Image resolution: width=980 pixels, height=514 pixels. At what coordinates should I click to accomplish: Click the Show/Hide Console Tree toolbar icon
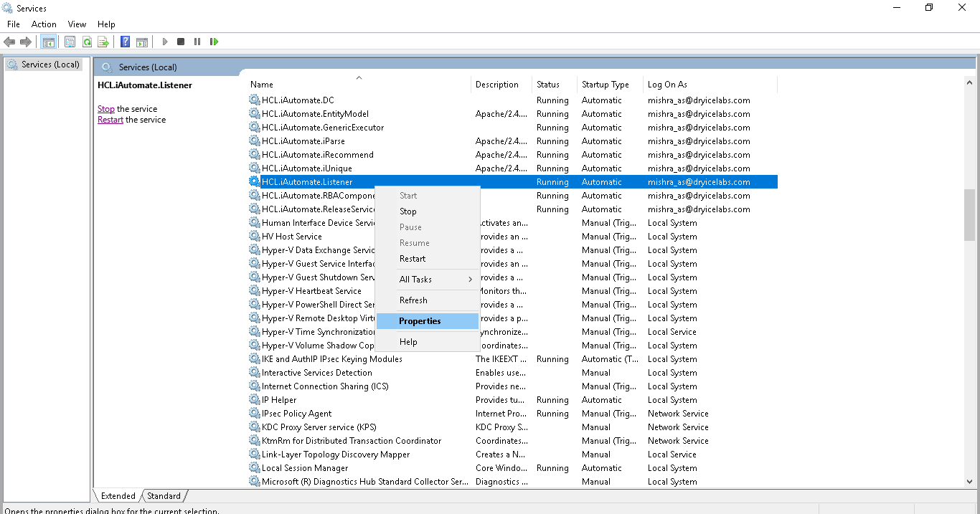click(48, 42)
